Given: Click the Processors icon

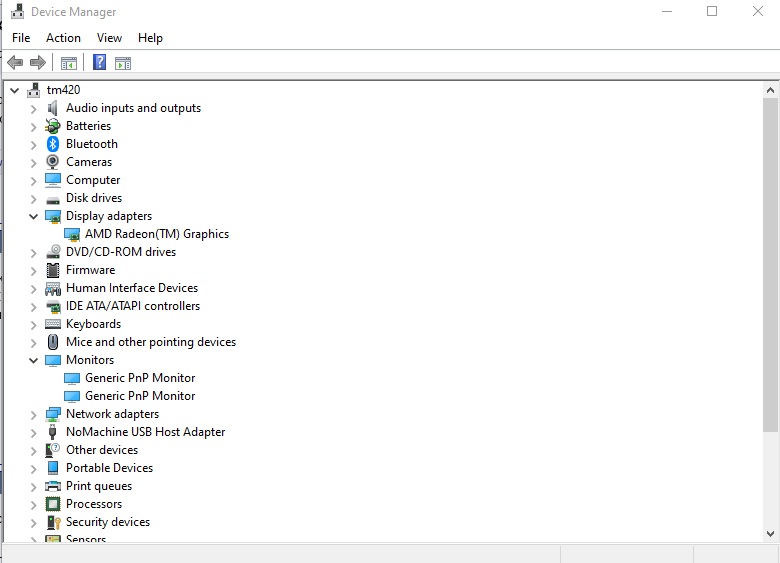Looking at the screenshot, I should [x=53, y=504].
